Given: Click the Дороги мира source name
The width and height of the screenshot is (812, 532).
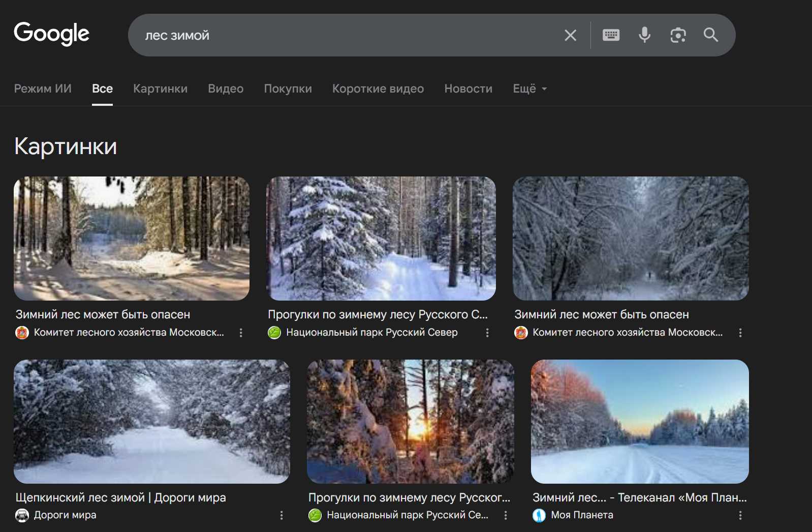Looking at the screenshot, I should pos(65,515).
